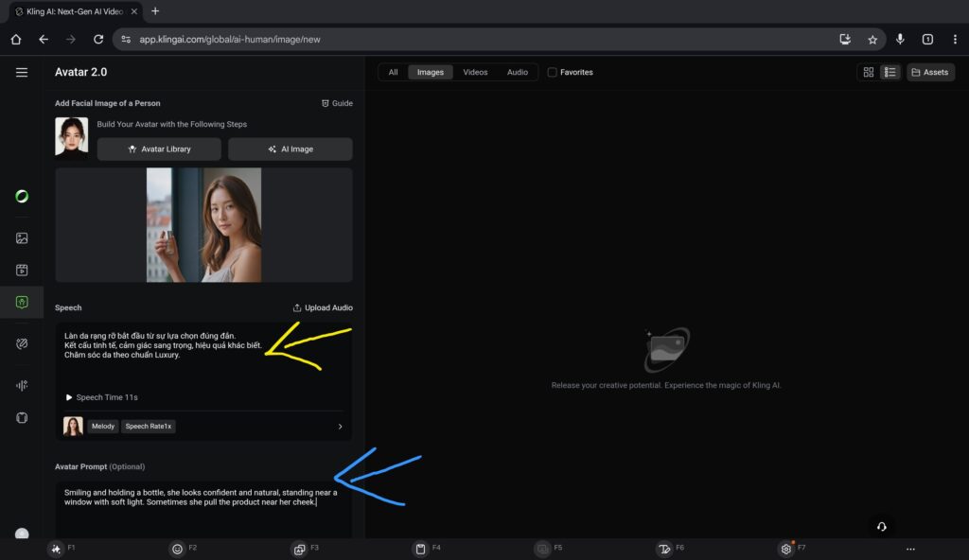Click the sound generation waveform sidebar icon
The image size is (969, 560).
(22, 385)
